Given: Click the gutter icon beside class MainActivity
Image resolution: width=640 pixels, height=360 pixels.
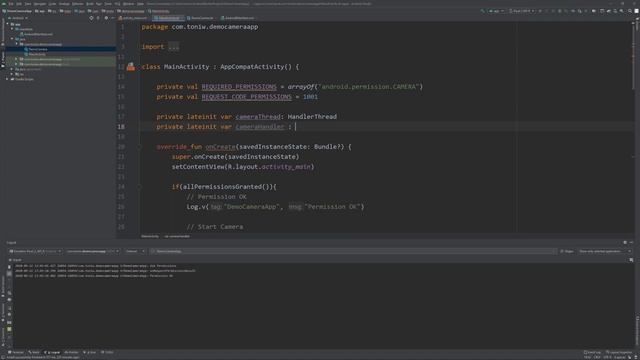Looking at the screenshot, I should [x=131, y=67].
